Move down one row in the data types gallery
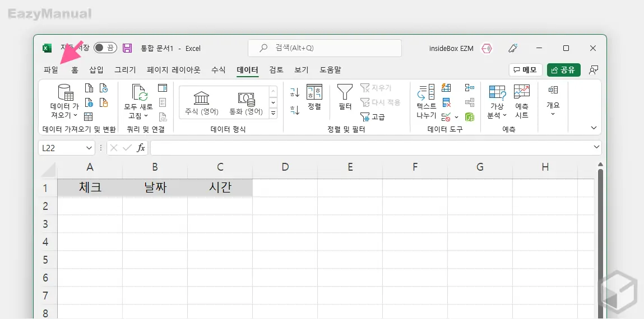The height and width of the screenshot is (319, 644). pos(273,102)
